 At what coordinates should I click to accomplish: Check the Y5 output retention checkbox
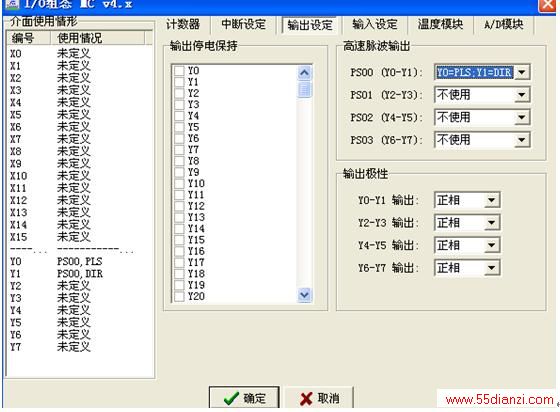pyautogui.click(x=179, y=127)
